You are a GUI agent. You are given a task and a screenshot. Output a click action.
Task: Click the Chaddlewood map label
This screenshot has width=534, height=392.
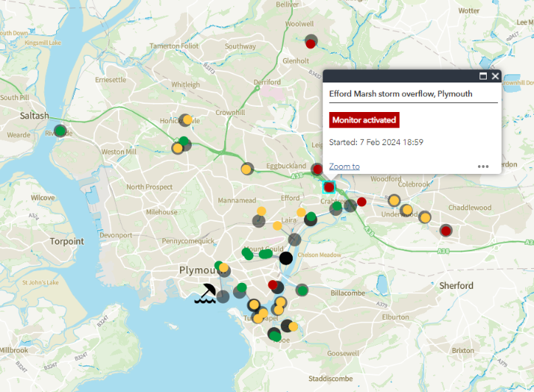(470, 208)
